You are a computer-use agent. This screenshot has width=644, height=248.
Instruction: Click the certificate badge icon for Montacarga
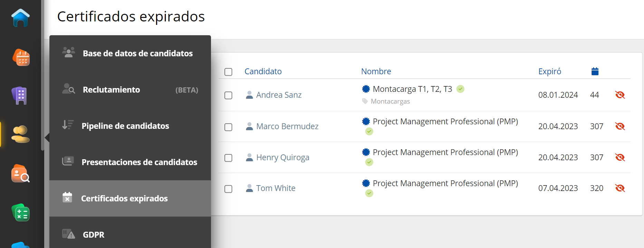[x=366, y=89]
